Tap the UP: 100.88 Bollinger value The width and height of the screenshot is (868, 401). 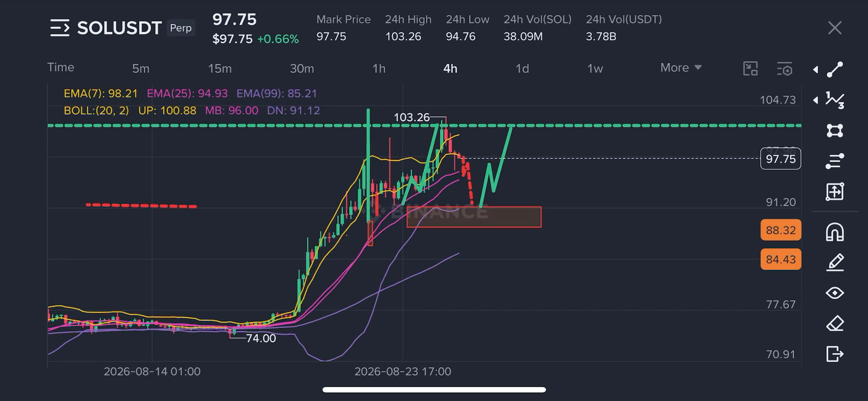167,110
